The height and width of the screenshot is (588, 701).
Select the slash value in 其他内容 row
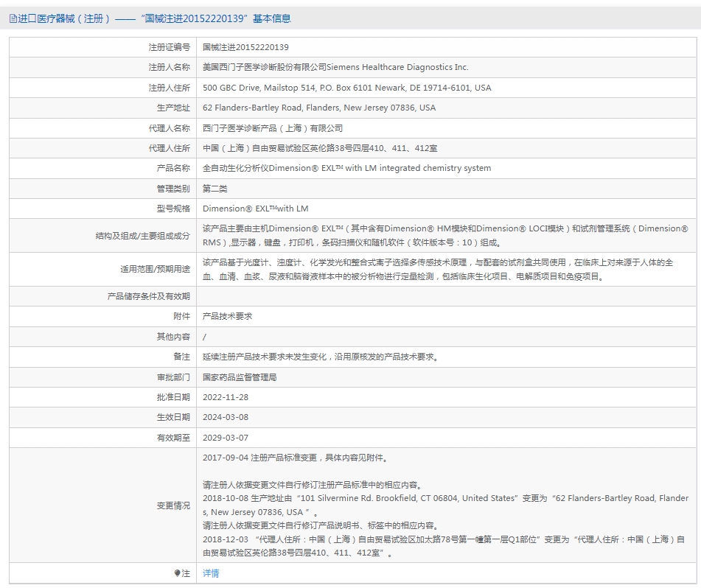204,337
